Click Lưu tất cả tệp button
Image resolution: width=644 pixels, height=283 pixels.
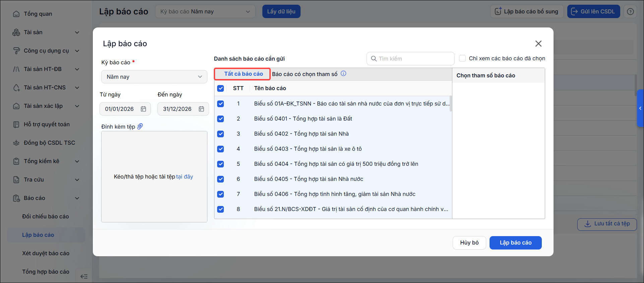pos(607,224)
